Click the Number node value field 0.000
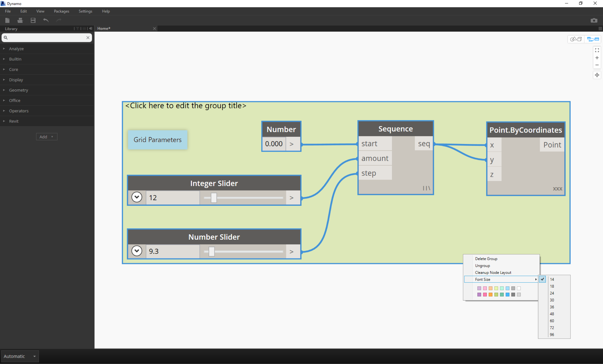Screen dimensions: 603x364 [x=274, y=144]
